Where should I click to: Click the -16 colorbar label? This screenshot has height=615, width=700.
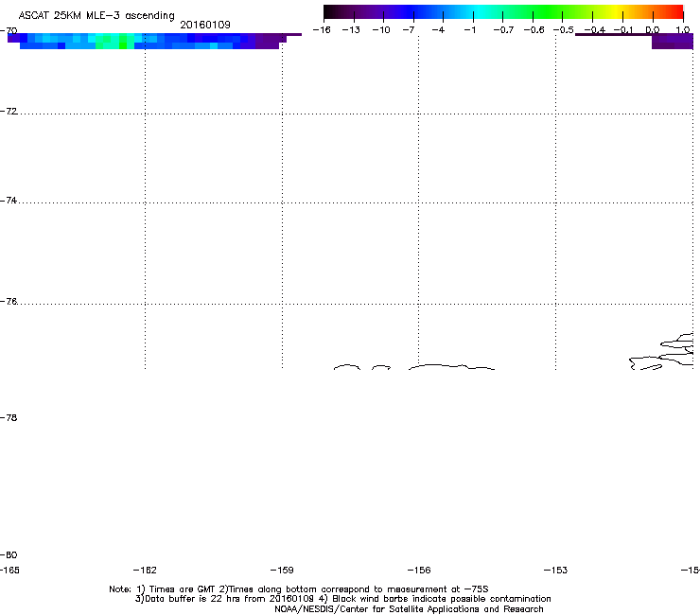322,30
